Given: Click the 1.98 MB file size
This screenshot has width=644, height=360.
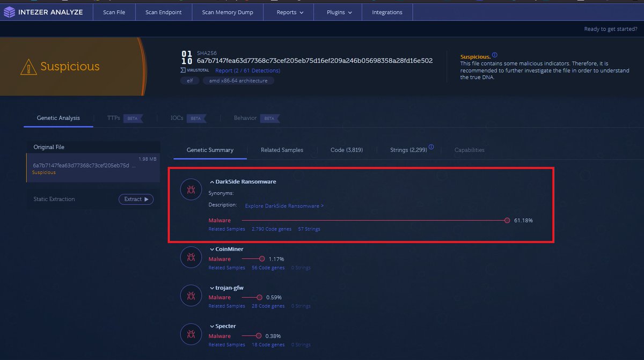Looking at the screenshot, I should [x=148, y=159].
